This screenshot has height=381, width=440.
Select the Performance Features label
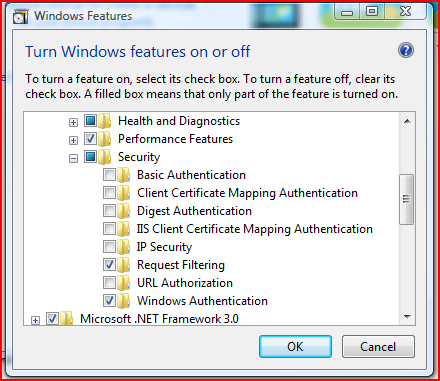point(175,139)
